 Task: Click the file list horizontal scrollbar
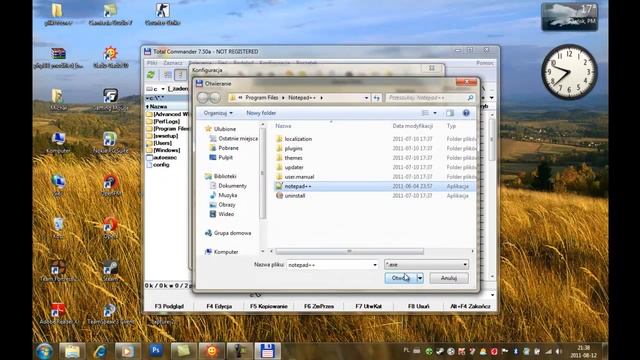point(349,251)
